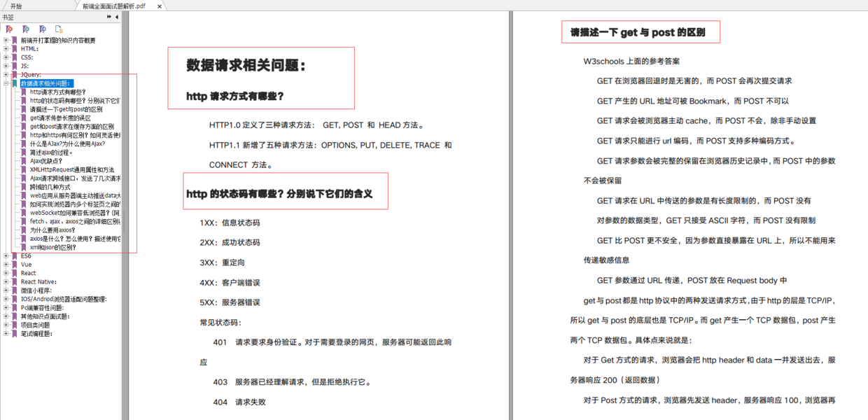Expand the React bookmark node
Viewport: 868px width, 420px height.
pos(6,273)
